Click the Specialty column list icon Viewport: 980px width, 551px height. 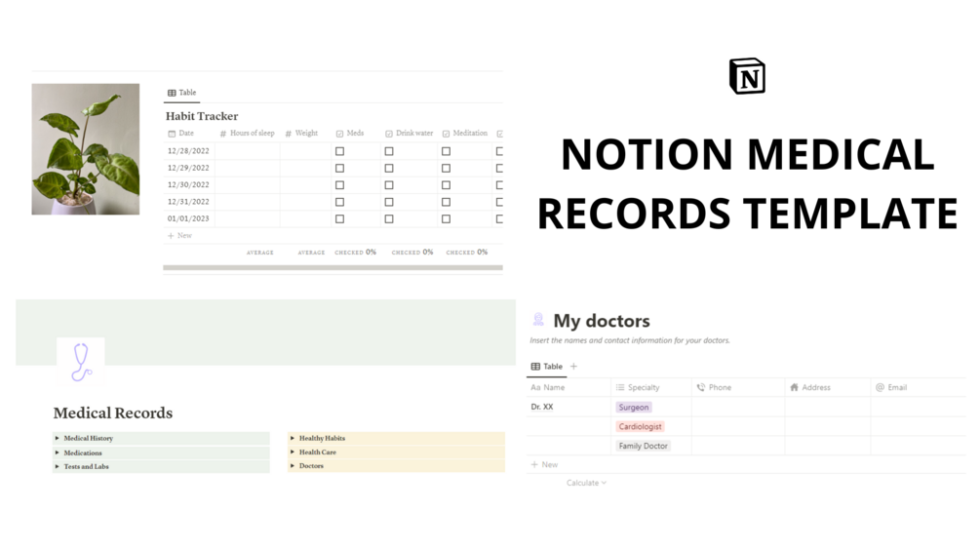coord(620,387)
